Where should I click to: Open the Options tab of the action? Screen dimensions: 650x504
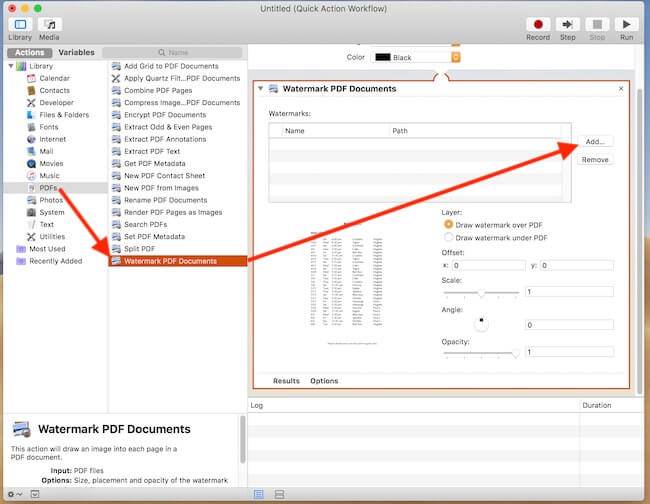[x=324, y=380]
